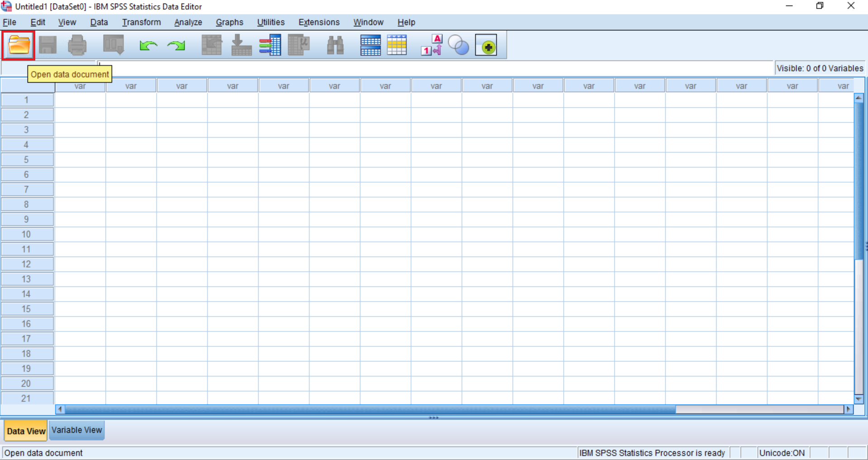Select row header 1
The image size is (868, 460).
(x=27, y=100)
